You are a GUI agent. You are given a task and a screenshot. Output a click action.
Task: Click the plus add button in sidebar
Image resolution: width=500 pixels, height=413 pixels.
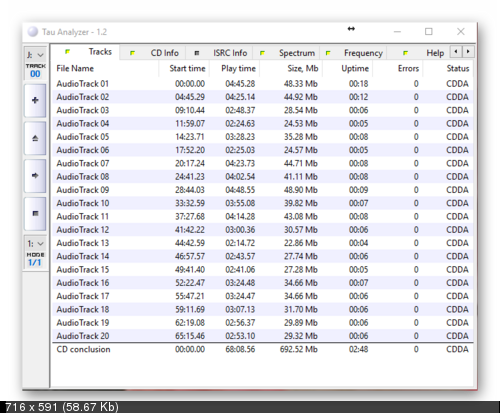[35, 100]
